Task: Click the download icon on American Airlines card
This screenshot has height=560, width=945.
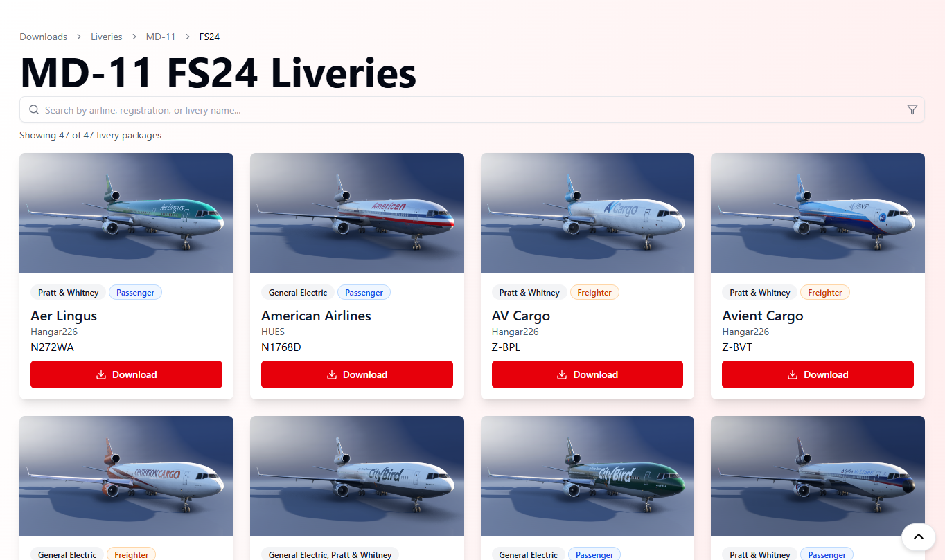Action: pos(332,374)
